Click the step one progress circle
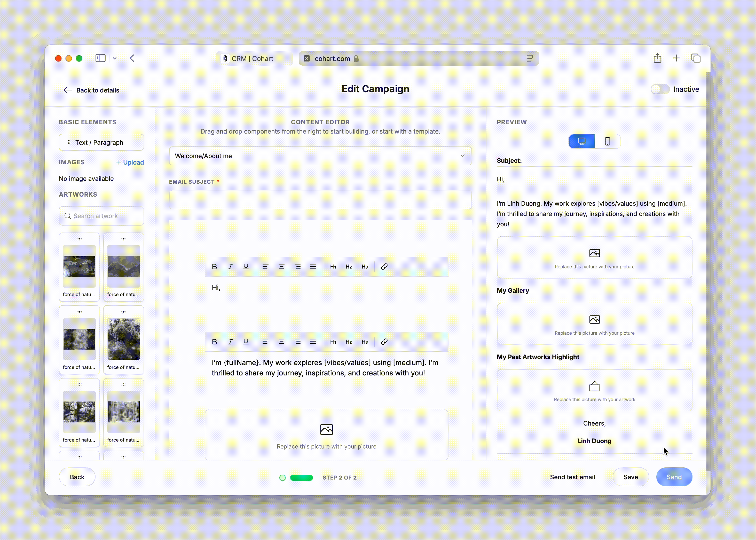 (282, 478)
